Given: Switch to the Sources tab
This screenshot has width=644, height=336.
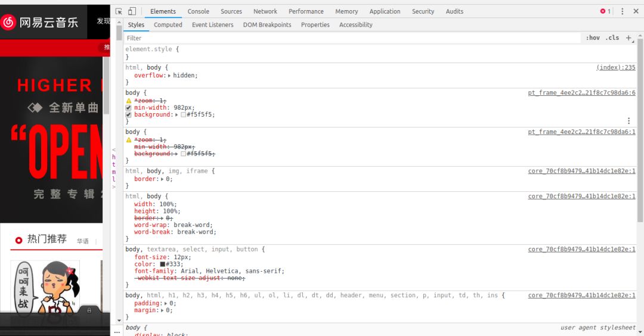Looking at the screenshot, I should click(231, 11).
